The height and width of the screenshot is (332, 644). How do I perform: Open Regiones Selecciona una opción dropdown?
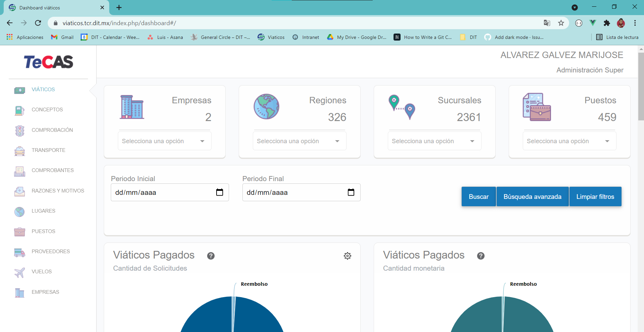[x=300, y=141]
